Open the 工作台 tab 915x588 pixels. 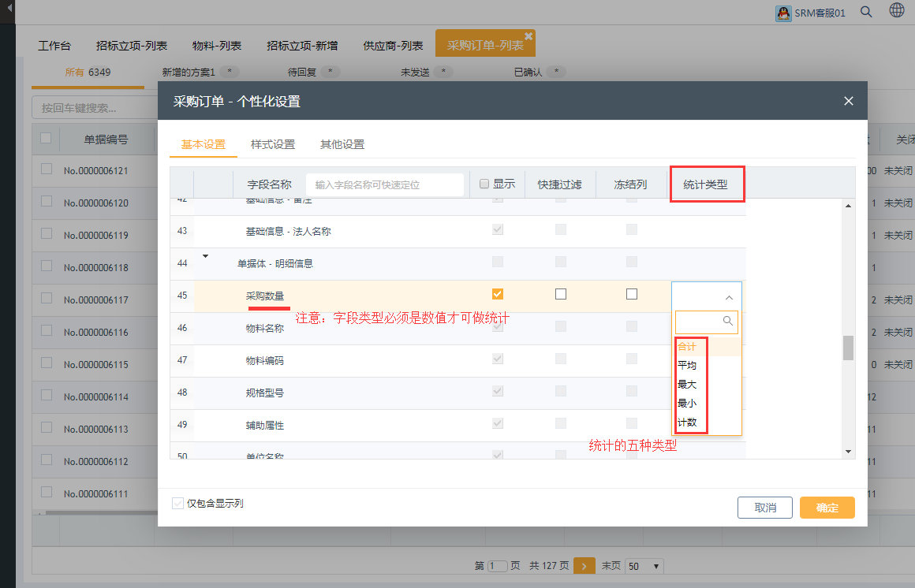[54, 46]
